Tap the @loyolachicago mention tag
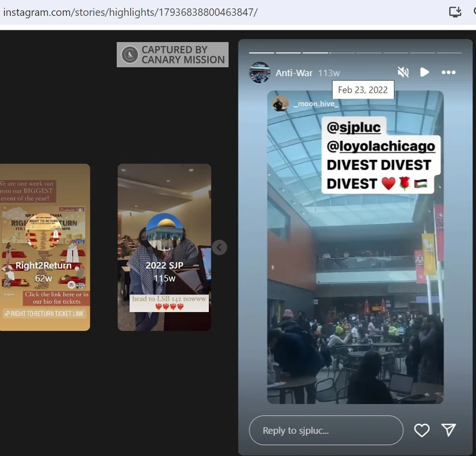The image size is (476, 456). [x=381, y=146]
